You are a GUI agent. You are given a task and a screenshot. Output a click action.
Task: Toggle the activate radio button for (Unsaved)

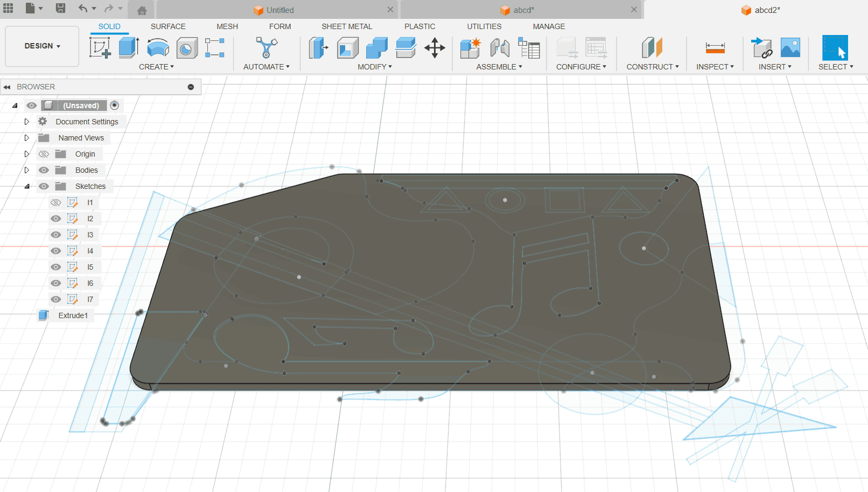(x=115, y=106)
